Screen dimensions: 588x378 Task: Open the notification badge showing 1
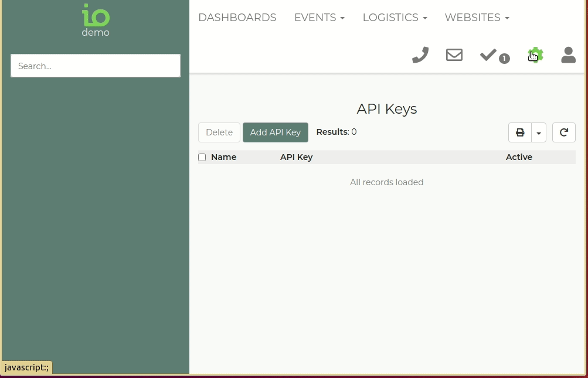coord(504,59)
